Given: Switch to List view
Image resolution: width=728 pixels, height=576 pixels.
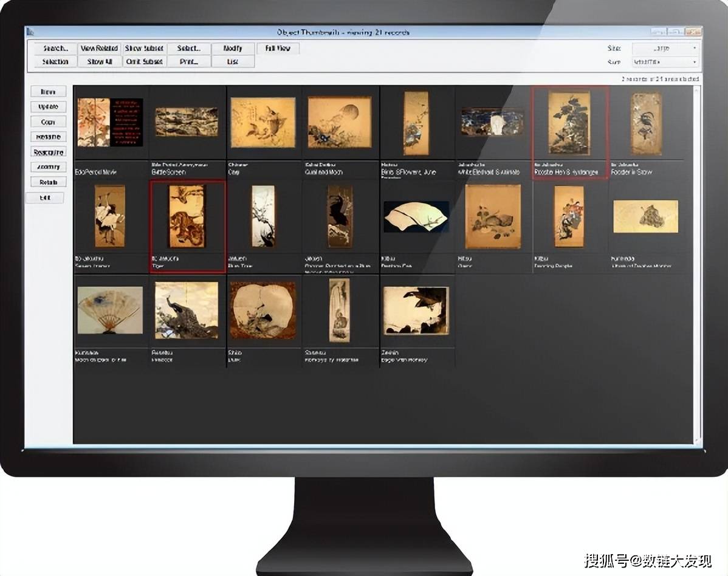Looking at the screenshot, I should click(x=233, y=61).
